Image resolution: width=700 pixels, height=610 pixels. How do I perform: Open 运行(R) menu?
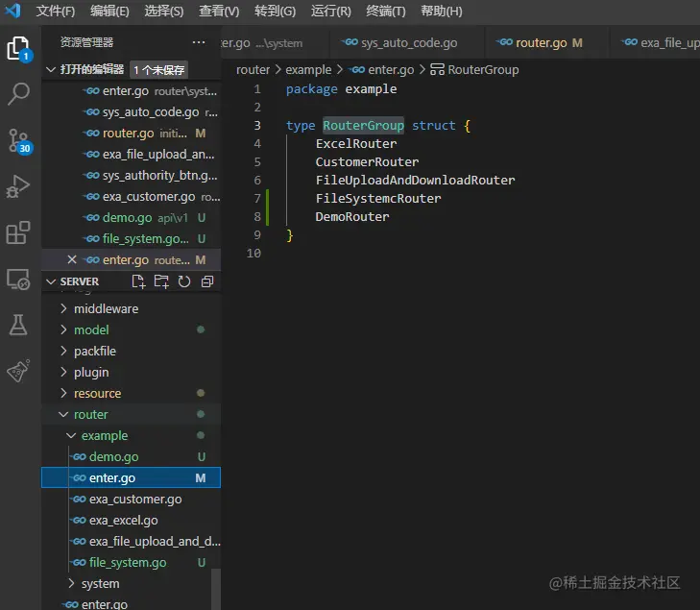pos(331,11)
